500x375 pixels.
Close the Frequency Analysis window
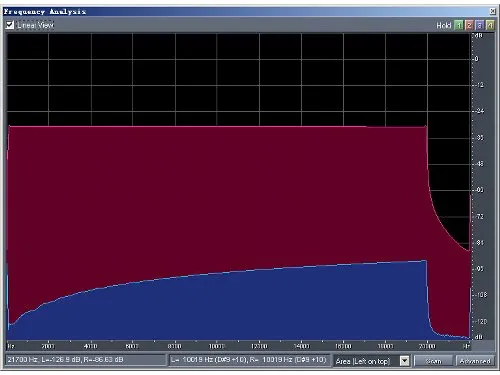[492, 11]
